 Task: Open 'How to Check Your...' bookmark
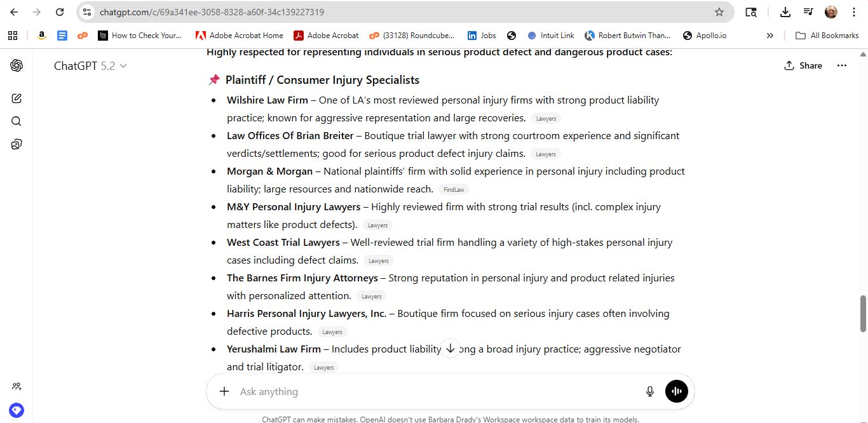[140, 36]
